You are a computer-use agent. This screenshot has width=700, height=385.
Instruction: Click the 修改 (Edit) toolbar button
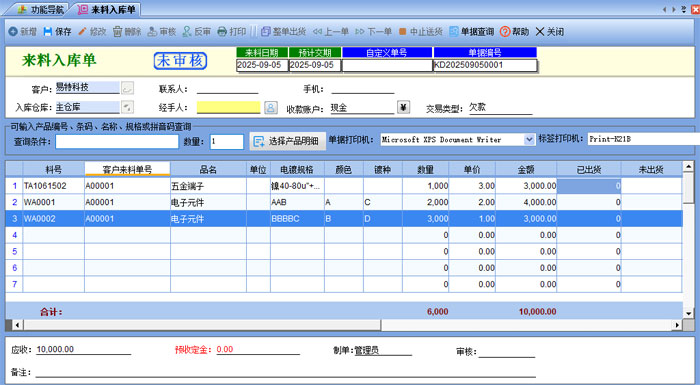(x=92, y=32)
